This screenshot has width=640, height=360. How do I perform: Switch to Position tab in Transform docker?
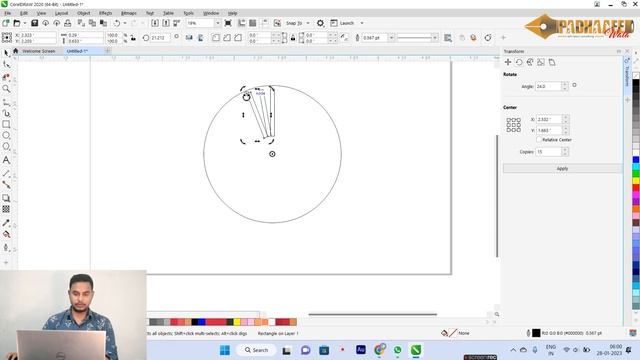pos(508,62)
